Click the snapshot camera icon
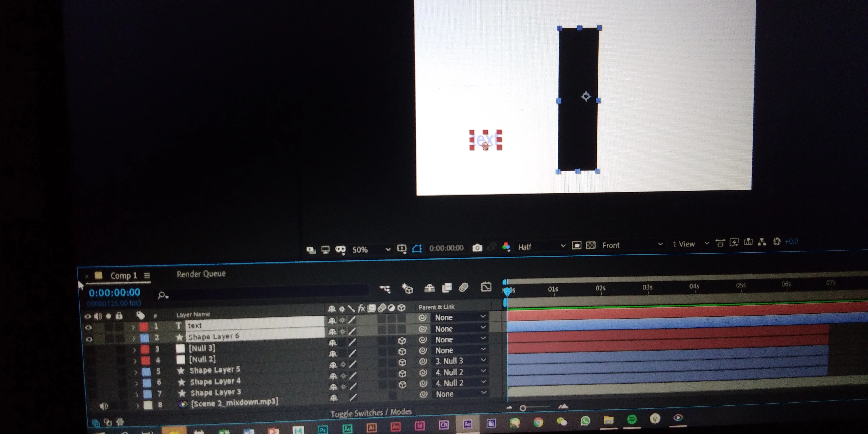The width and height of the screenshot is (868, 434). tap(477, 248)
